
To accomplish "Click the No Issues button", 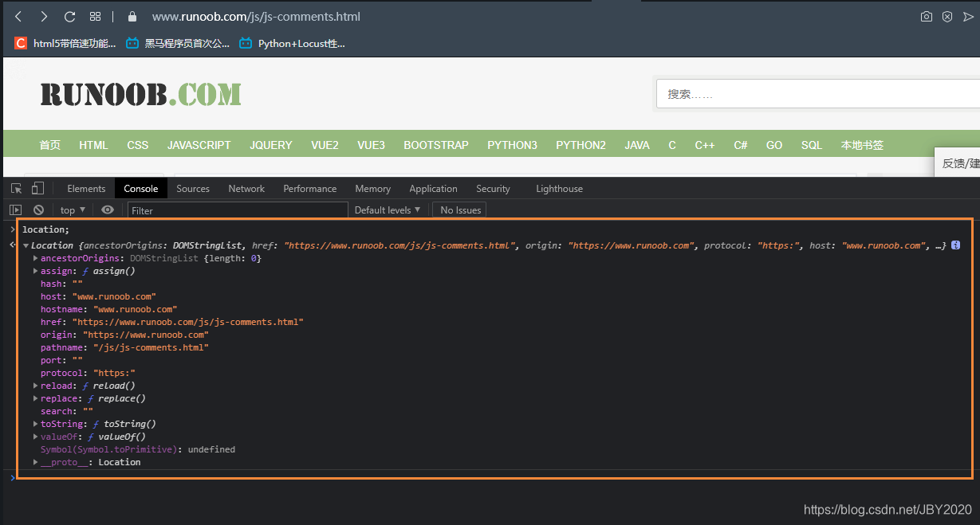I will 460,210.
